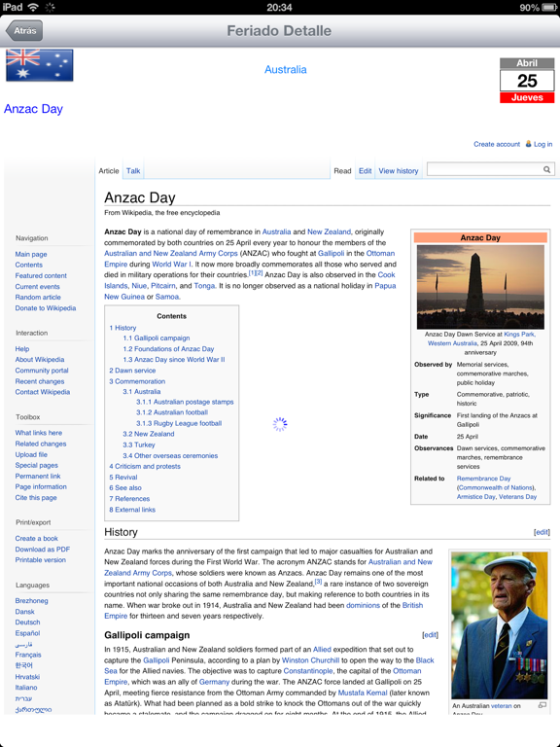560x747 pixels.
Task: Open Mustafa Kemal link
Action: click(363, 693)
